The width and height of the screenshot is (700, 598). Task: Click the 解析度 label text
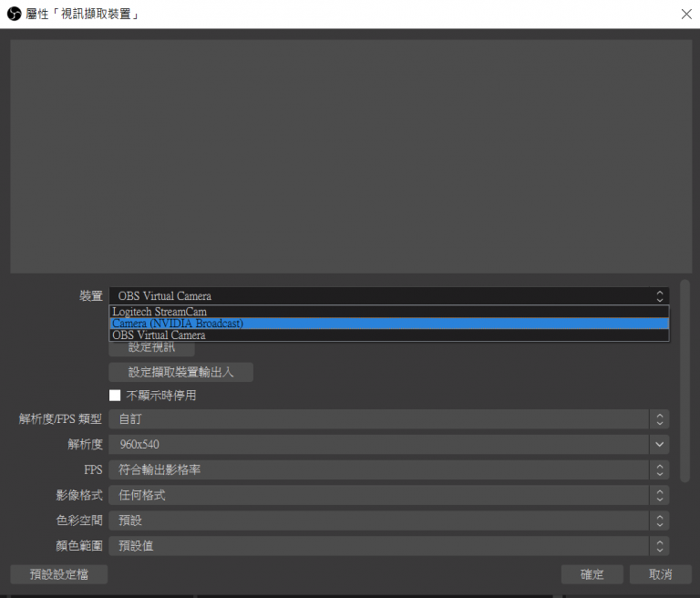pyautogui.click(x=85, y=444)
